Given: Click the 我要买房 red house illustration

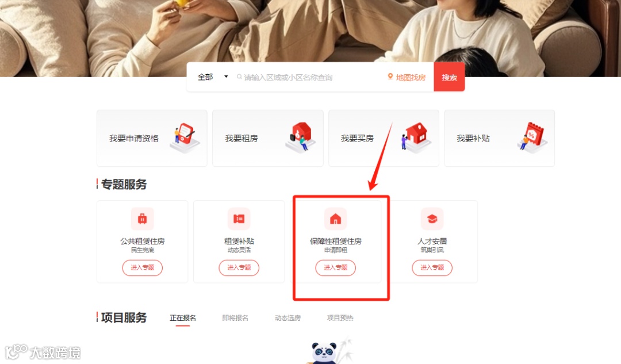Looking at the screenshot, I should coord(416,137).
